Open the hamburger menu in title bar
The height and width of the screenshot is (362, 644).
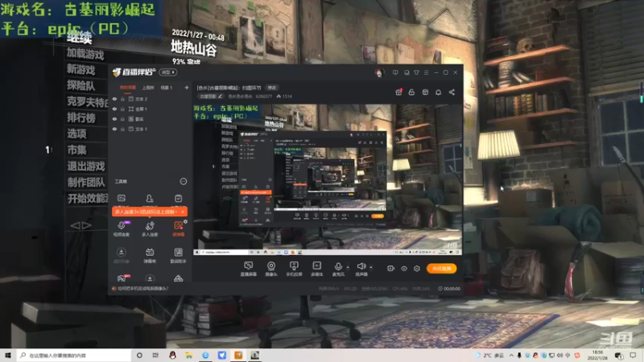[427, 72]
